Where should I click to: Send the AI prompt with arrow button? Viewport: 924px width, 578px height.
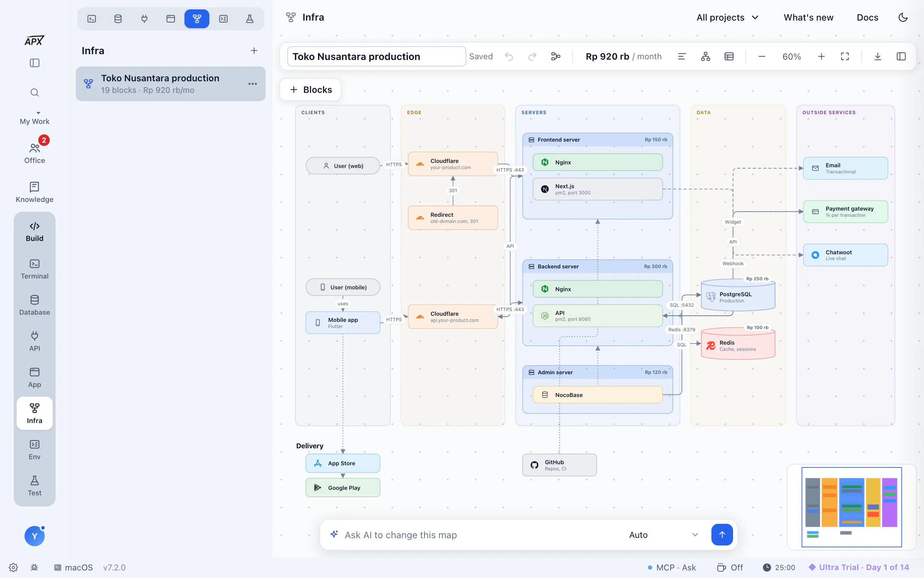point(722,535)
